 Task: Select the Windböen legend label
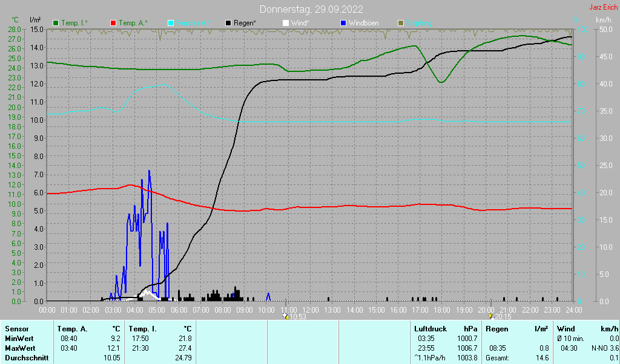tap(363, 24)
